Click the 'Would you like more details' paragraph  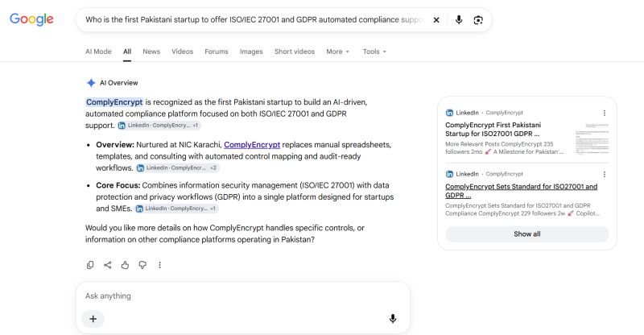(x=225, y=234)
